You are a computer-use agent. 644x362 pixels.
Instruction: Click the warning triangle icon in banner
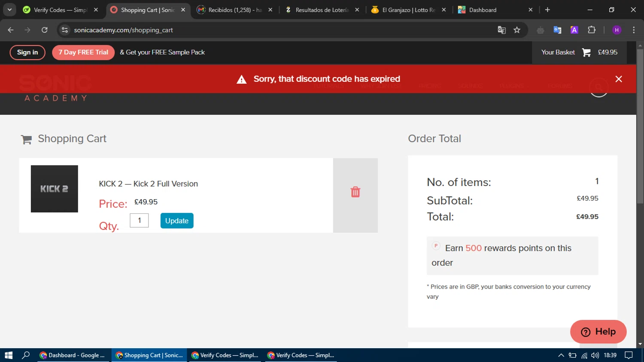(x=242, y=79)
